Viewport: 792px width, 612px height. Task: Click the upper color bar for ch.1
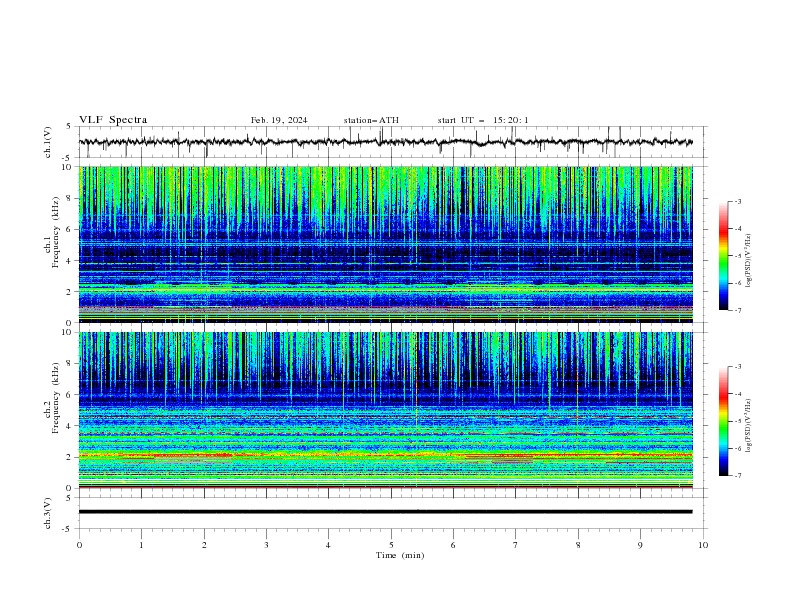(723, 256)
